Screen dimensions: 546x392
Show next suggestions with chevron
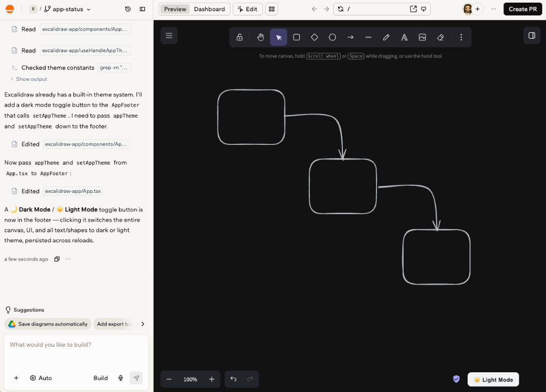tap(142, 324)
